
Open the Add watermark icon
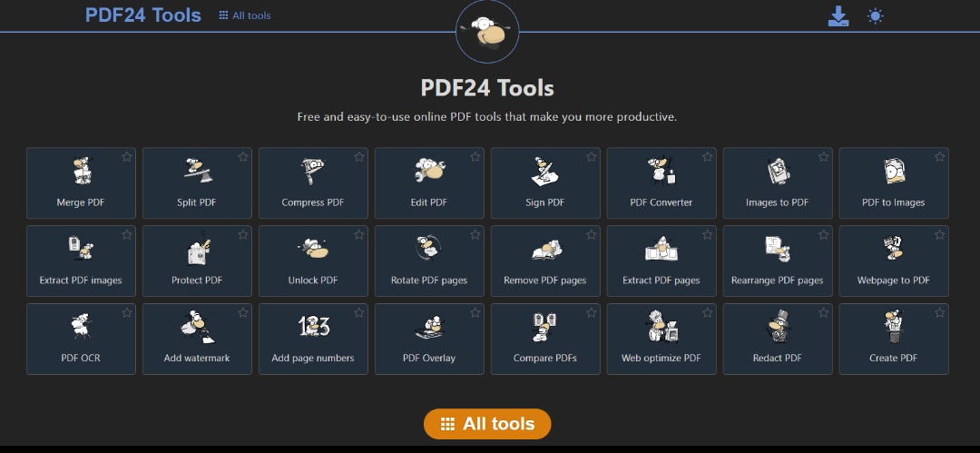pos(198,326)
